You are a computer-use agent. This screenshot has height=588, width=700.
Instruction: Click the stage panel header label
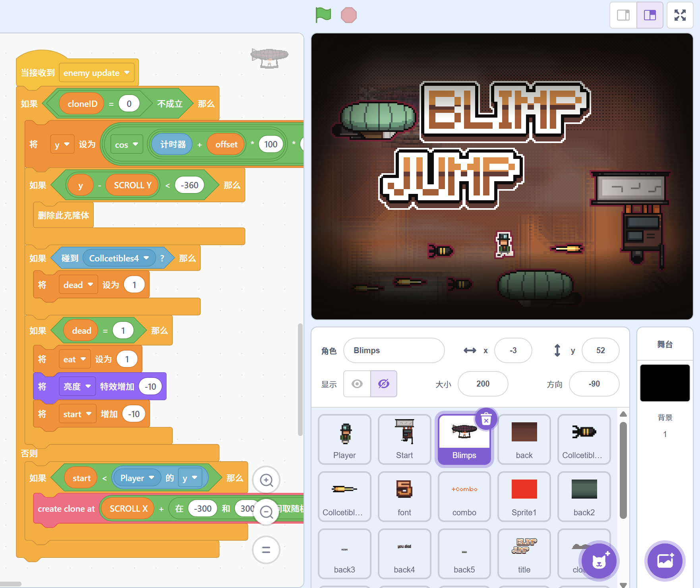pyautogui.click(x=665, y=344)
